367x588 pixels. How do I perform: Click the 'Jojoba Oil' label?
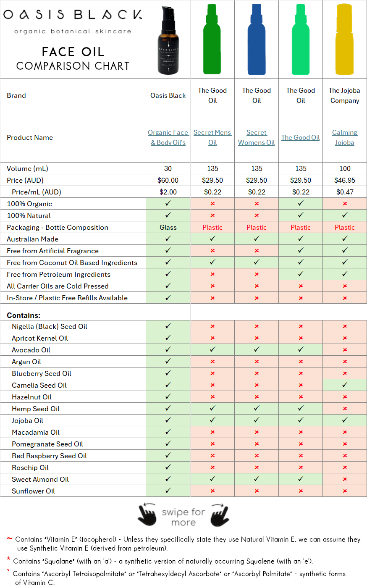tap(27, 420)
